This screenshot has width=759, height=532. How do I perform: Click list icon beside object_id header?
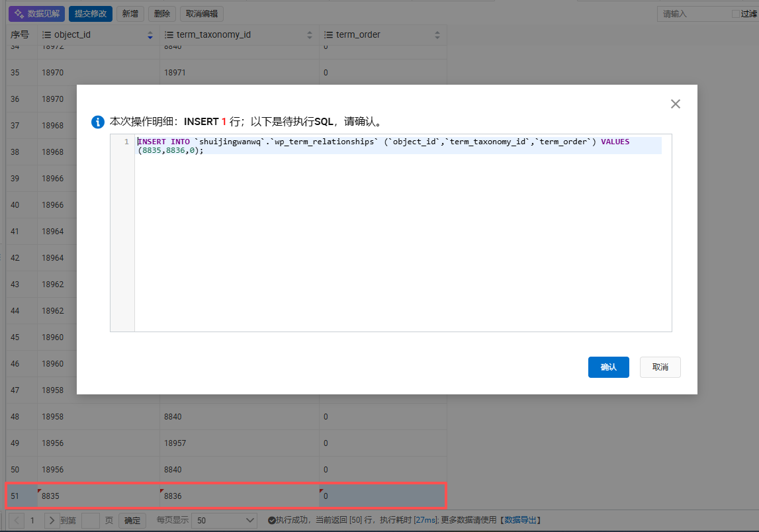click(x=46, y=35)
